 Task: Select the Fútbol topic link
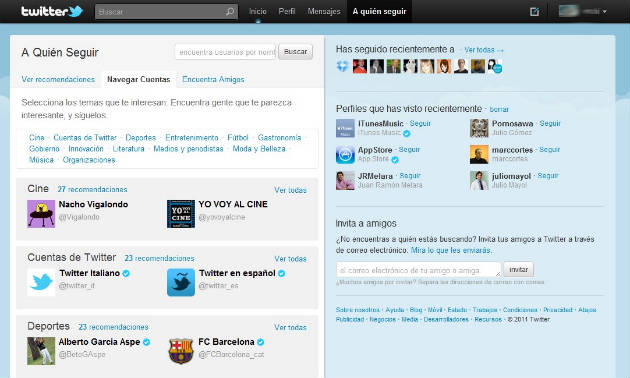(238, 137)
